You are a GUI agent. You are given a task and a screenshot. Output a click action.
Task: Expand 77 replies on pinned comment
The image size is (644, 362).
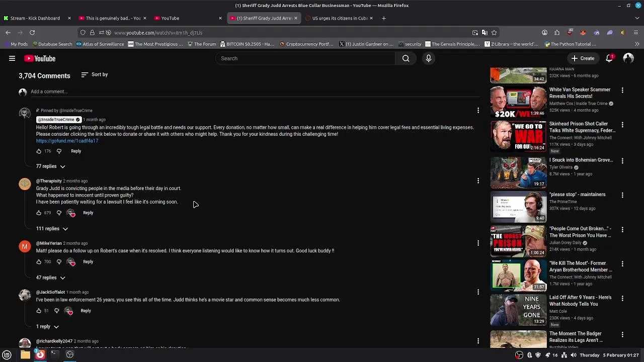click(x=51, y=166)
